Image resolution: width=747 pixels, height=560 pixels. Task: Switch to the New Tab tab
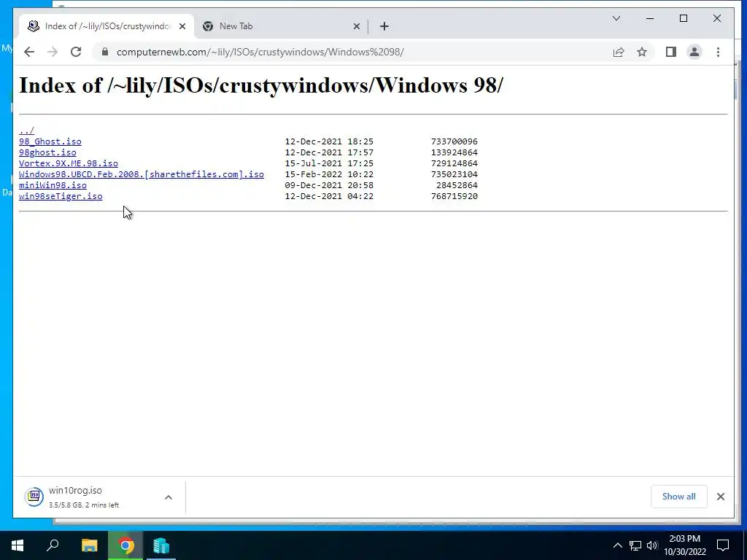point(281,26)
